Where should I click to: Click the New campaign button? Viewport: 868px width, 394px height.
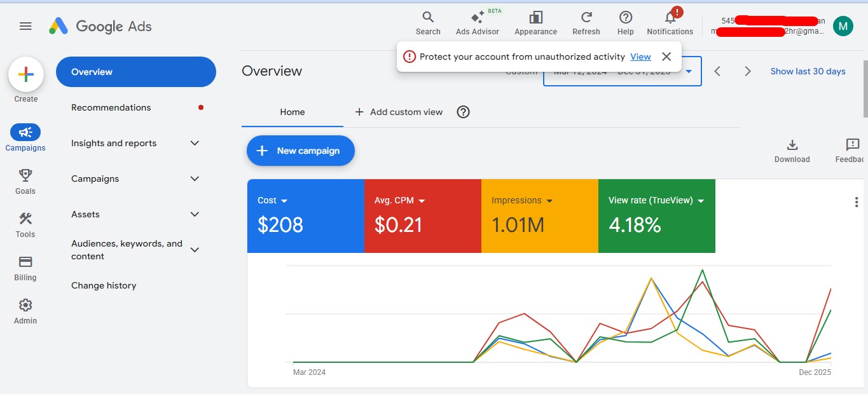click(300, 151)
